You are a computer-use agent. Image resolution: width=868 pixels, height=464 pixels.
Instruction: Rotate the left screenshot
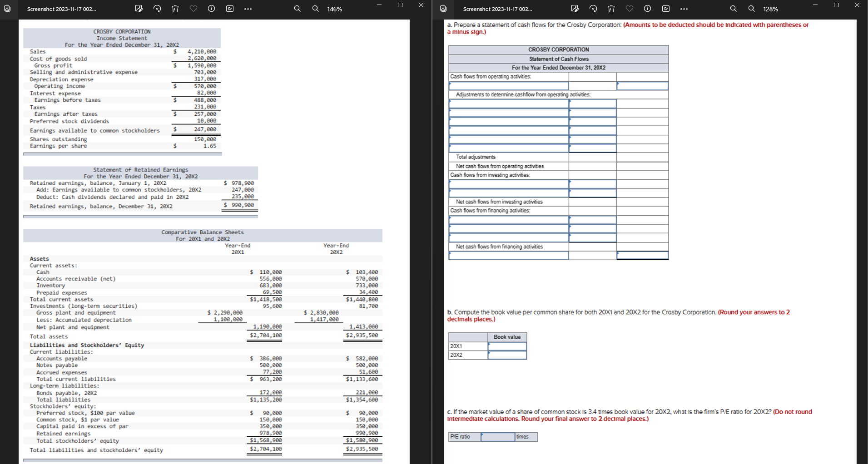(x=157, y=9)
